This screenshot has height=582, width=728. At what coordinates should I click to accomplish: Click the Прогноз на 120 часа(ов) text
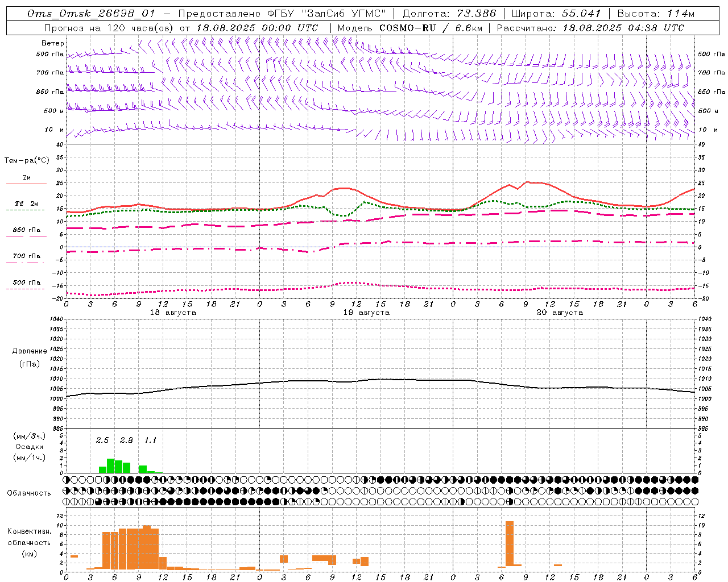tap(109, 28)
